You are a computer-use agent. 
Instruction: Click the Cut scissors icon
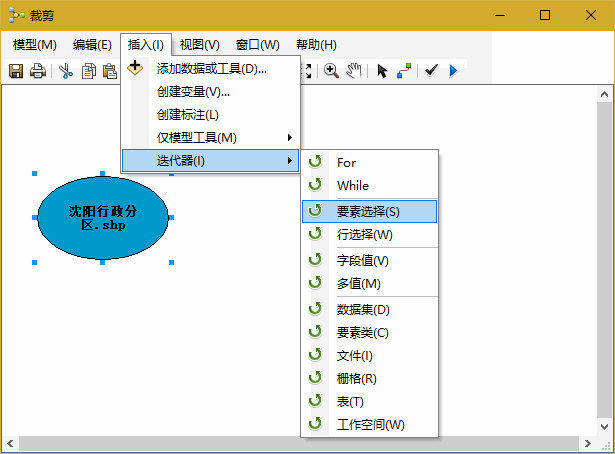[66, 71]
